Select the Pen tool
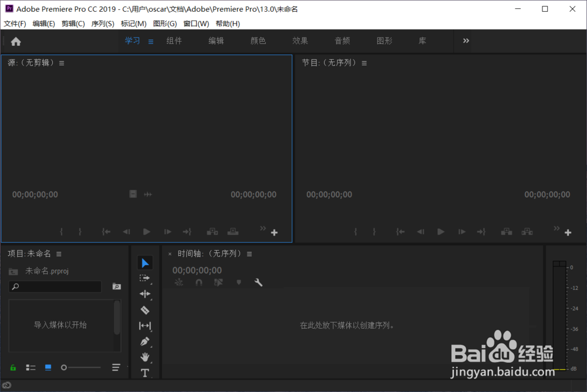This screenshot has width=587, height=392. click(x=145, y=341)
